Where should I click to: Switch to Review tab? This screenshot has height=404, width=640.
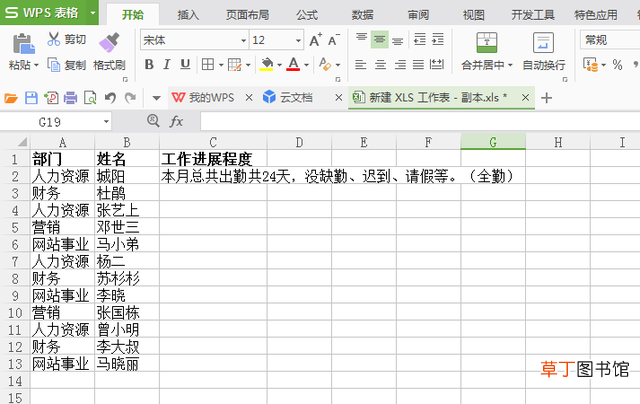[418, 16]
